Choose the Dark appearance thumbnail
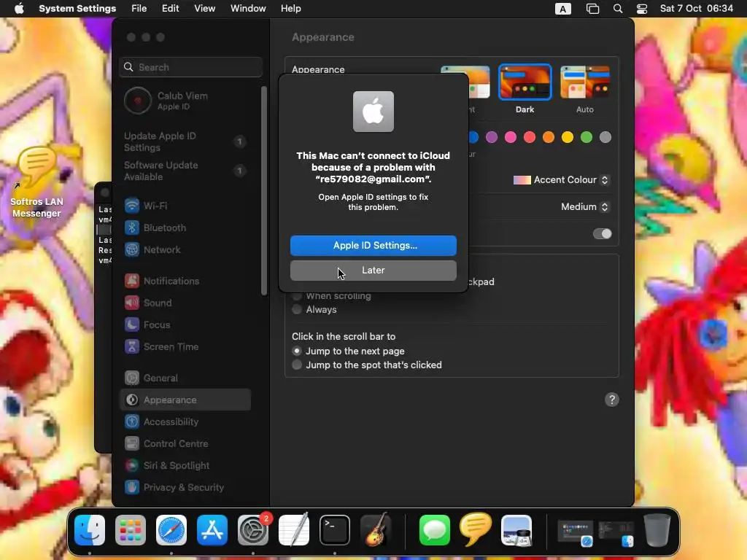 click(x=525, y=82)
